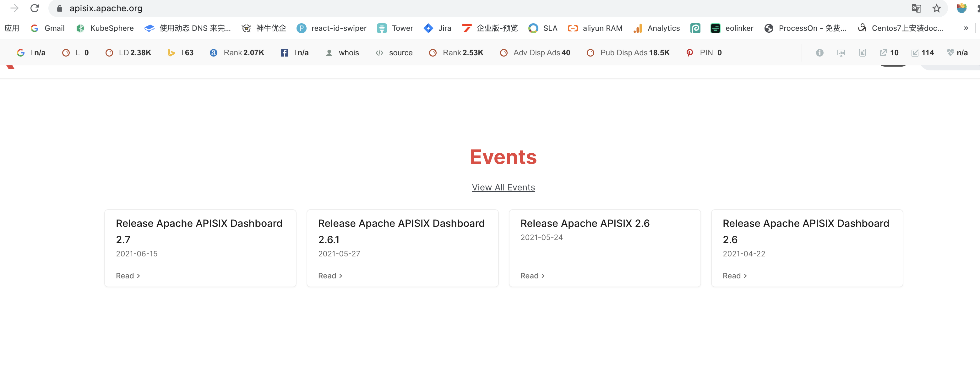980x367 pixels.
Task: Expand hidden bookmarks overflow chevron
Action: point(966,28)
